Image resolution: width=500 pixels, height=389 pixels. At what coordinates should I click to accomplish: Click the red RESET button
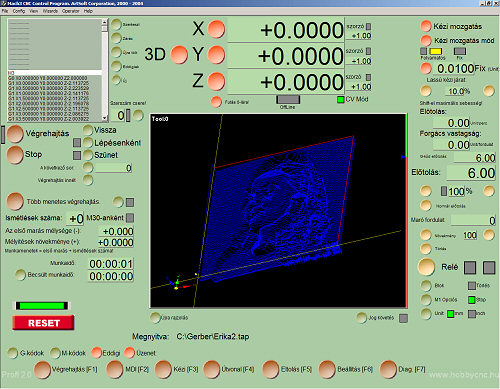coord(43,323)
